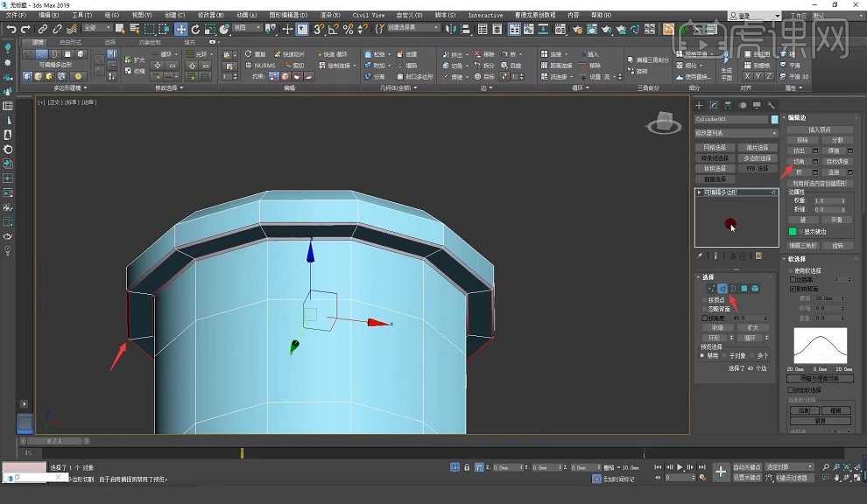Switch to Polygon sub-object level in Selection rollout
Image resolution: width=867 pixels, height=504 pixels.
point(744,289)
